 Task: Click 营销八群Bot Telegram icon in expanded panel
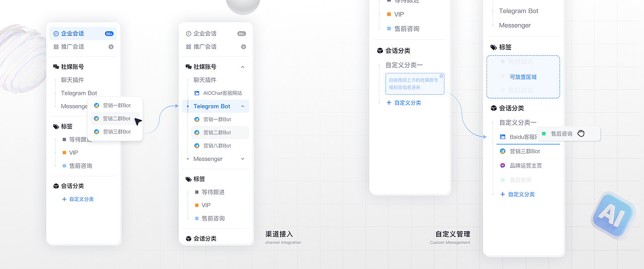point(197,146)
